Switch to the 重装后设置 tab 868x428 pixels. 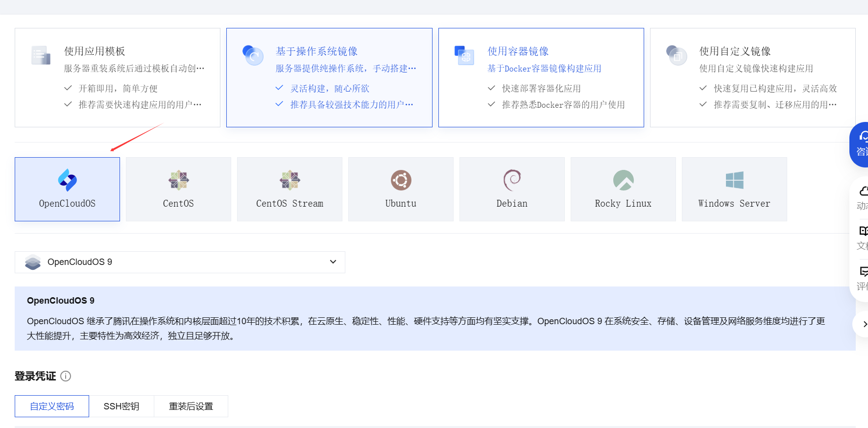[191, 406]
